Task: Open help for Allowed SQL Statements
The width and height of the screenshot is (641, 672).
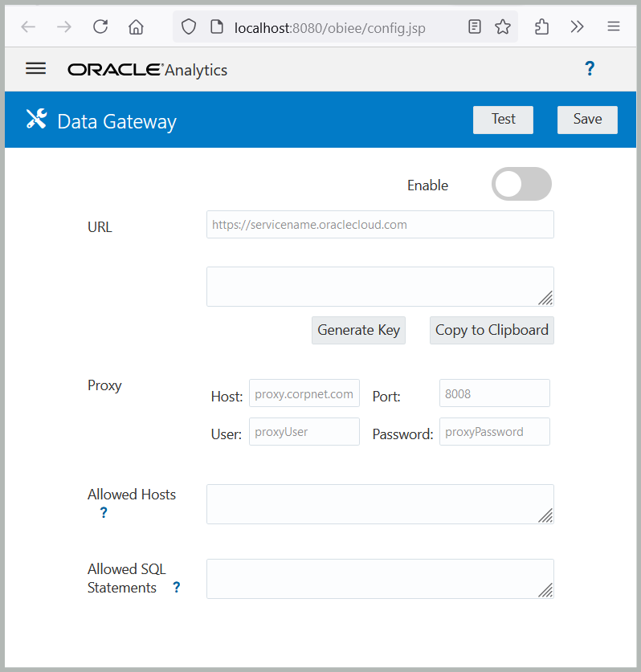Action: [x=176, y=587]
